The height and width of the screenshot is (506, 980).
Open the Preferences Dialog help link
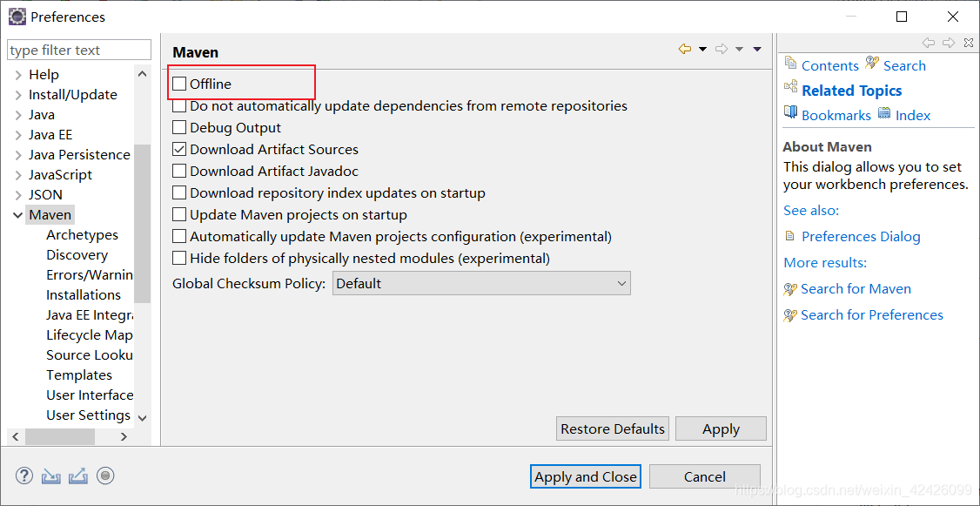(x=860, y=236)
